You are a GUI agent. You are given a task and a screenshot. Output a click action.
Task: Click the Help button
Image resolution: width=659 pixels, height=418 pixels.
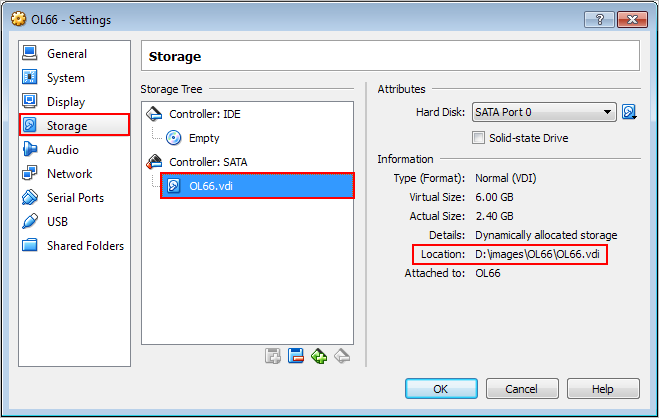(x=603, y=389)
